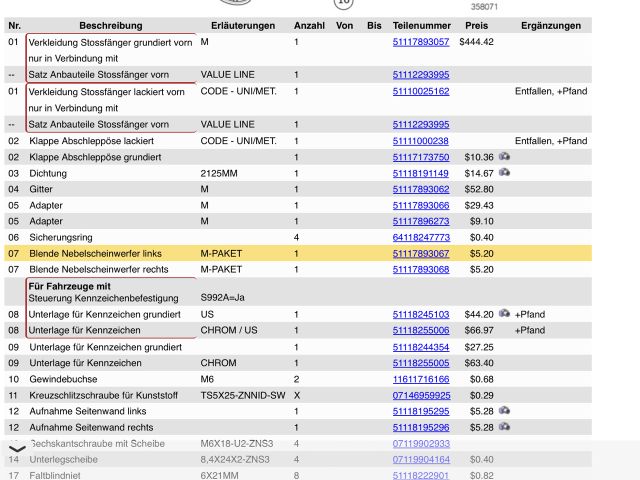Open part number 51117893057
The height and width of the screenshot is (480, 640).
[421, 42]
